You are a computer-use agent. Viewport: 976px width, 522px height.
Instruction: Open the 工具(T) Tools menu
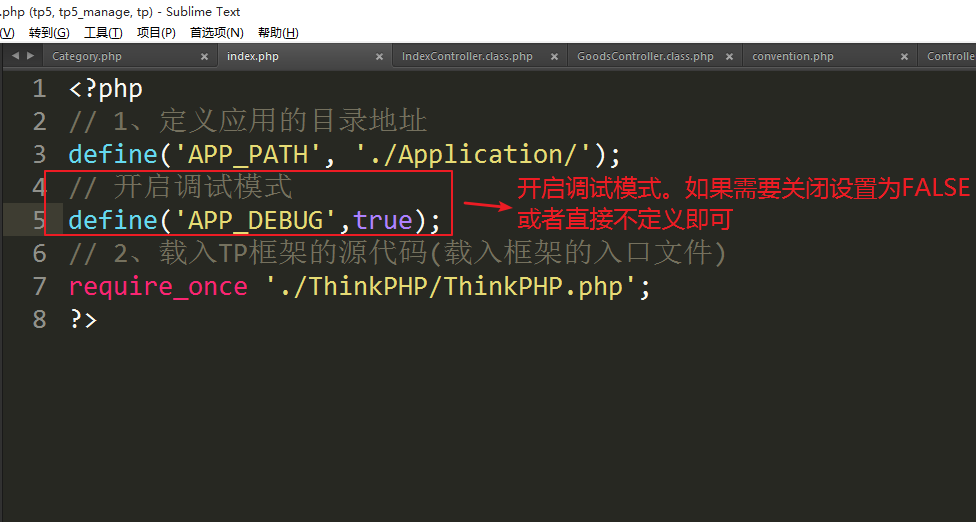pyautogui.click(x=103, y=33)
